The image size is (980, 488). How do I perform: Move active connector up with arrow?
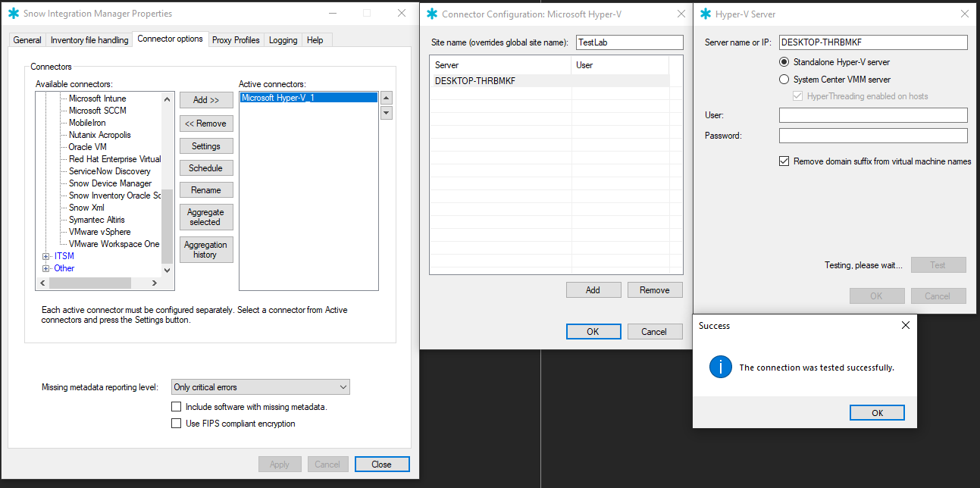[x=387, y=99]
